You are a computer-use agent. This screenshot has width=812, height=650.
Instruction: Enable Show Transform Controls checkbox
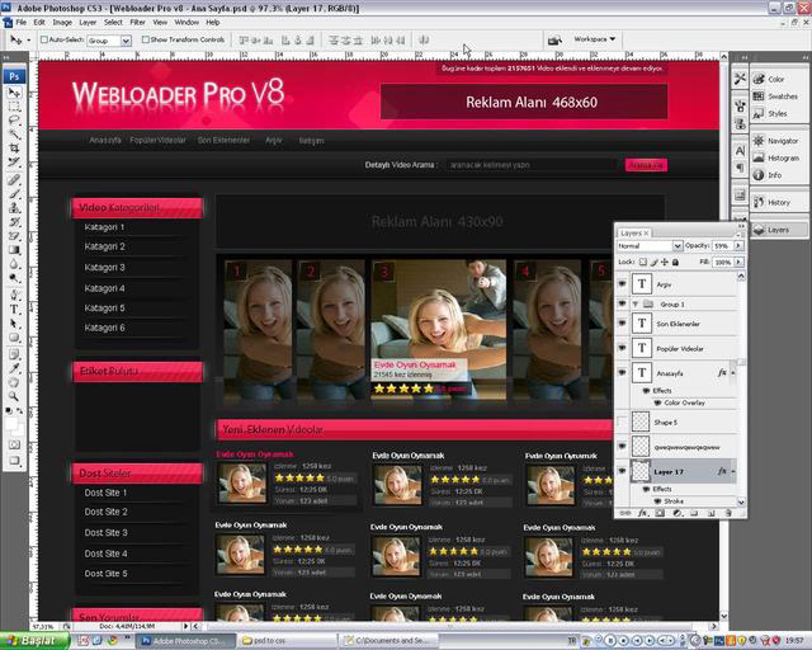(145, 40)
